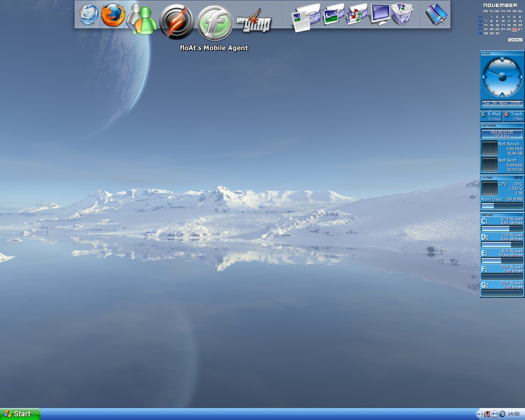Open the computer monitor dock icon
Screen dimensions: 525x420
pos(380,14)
